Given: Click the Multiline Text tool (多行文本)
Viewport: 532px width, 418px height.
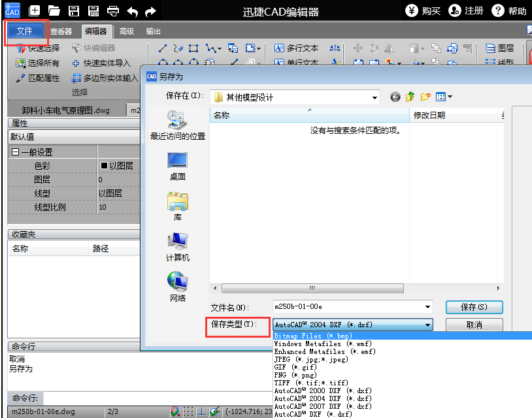Looking at the screenshot, I should pyautogui.click(x=296, y=48).
